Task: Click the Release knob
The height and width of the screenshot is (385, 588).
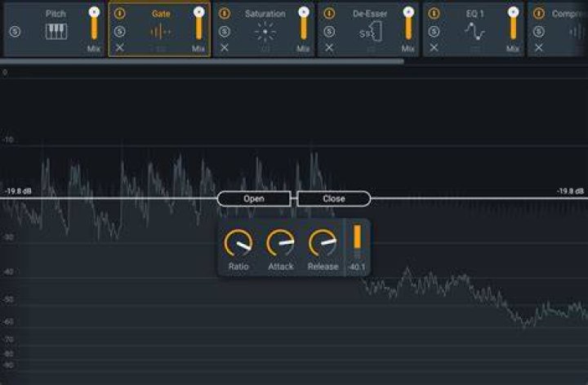Action: pyautogui.click(x=323, y=243)
